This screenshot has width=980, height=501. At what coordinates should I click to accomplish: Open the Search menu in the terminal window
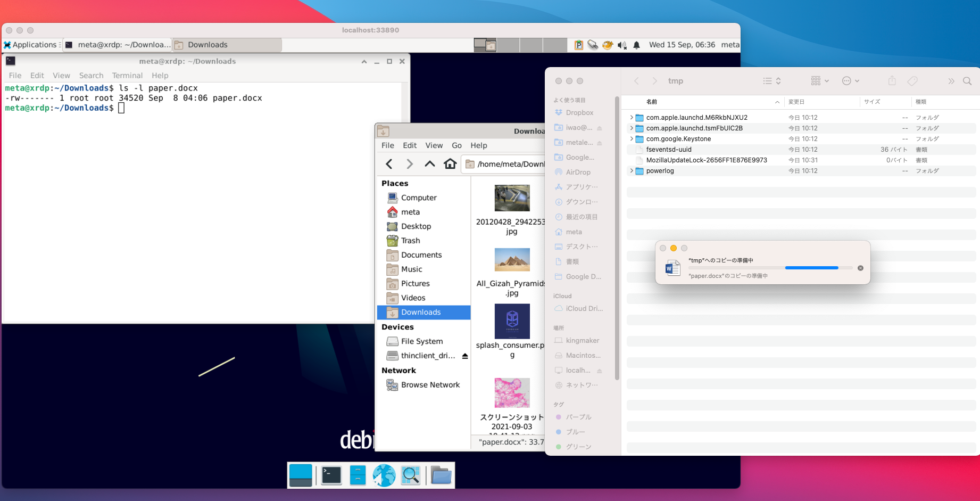[x=91, y=75]
